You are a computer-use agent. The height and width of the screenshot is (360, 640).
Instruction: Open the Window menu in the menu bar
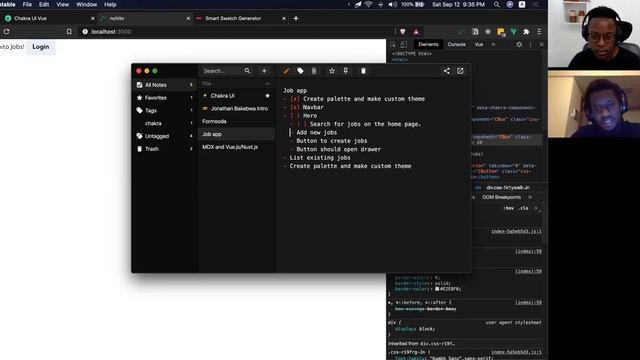87,4
